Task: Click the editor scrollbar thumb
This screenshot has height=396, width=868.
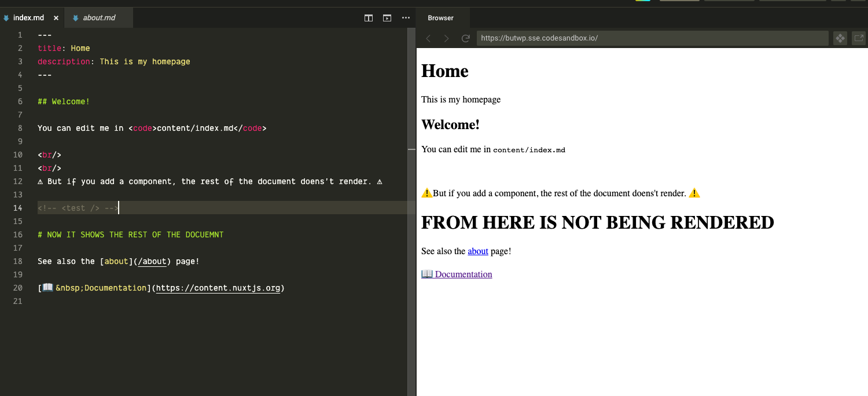Action: (412, 149)
